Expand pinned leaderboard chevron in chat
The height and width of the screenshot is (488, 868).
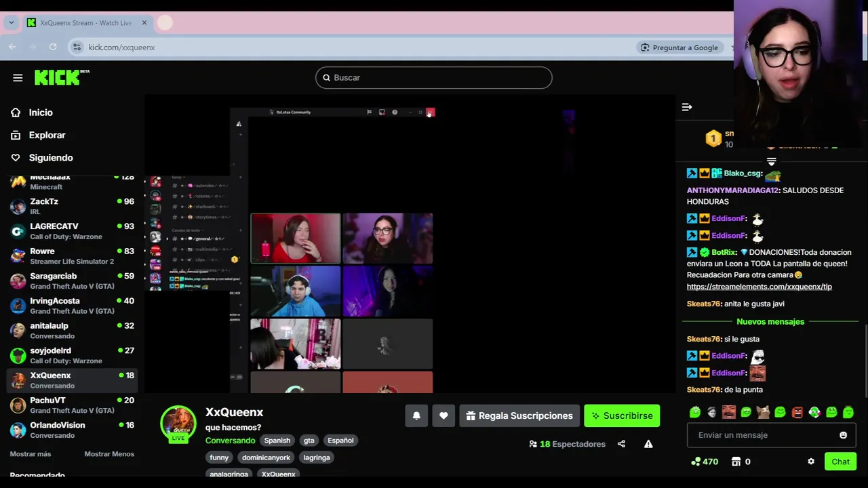click(x=771, y=161)
